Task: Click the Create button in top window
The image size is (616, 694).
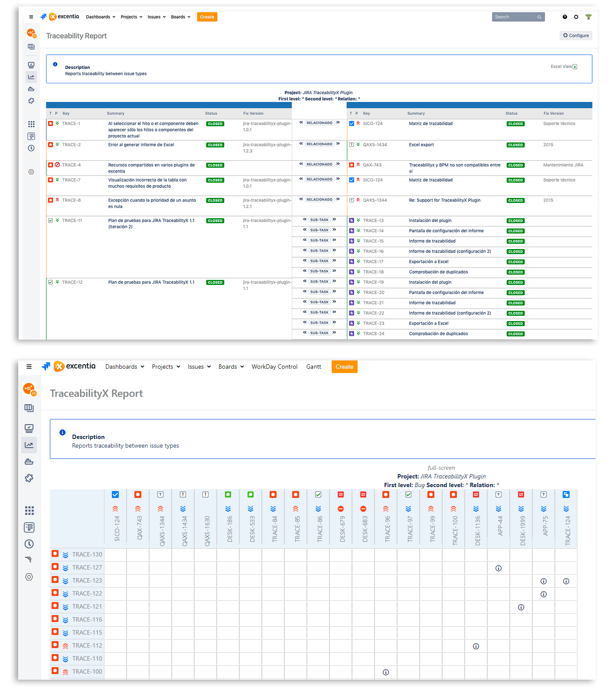Action: (207, 17)
